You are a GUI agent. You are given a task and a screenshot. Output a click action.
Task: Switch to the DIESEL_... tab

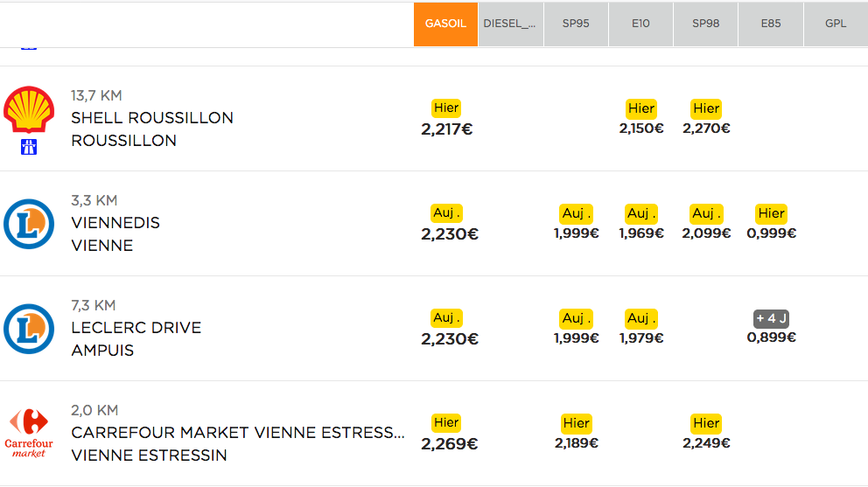[x=510, y=24]
